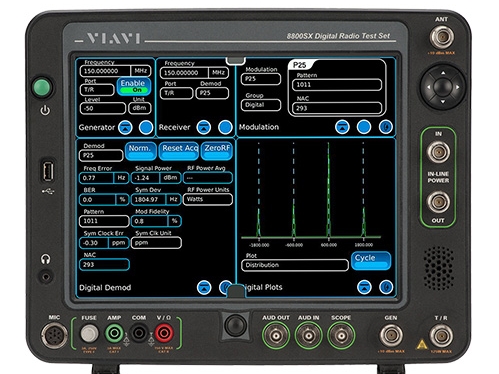This screenshot has height=374, width=499.
Task: Click the Digital Demod NAC value 293
Action: (104, 265)
